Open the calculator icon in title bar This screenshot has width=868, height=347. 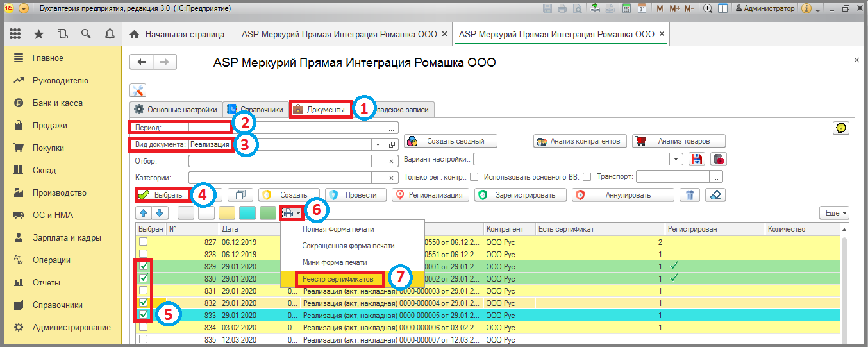625,9
